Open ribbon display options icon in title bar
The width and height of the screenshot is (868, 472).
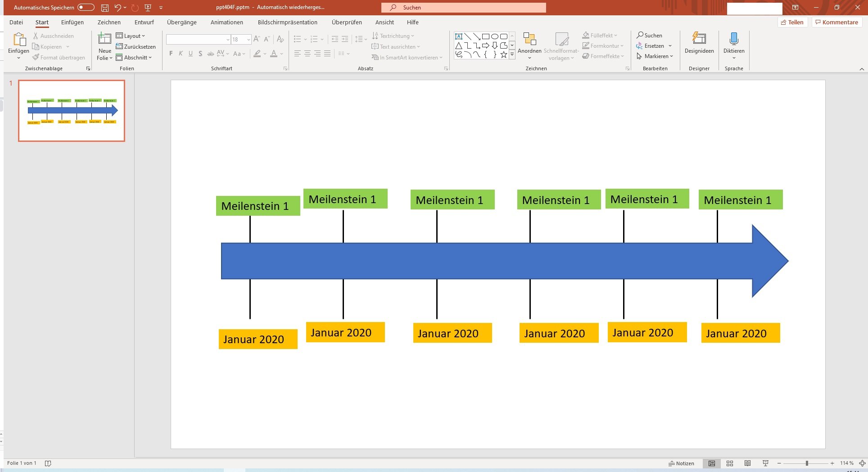click(796, 8)
